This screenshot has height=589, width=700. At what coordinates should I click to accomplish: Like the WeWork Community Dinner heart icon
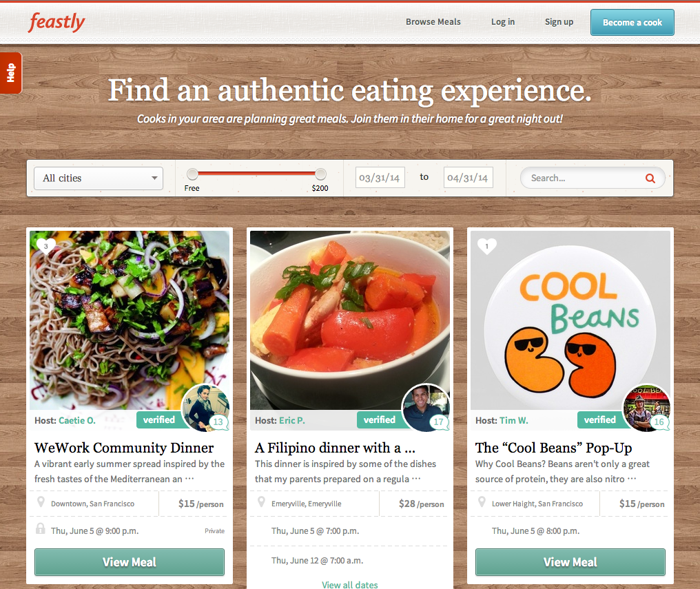(45, 246)
